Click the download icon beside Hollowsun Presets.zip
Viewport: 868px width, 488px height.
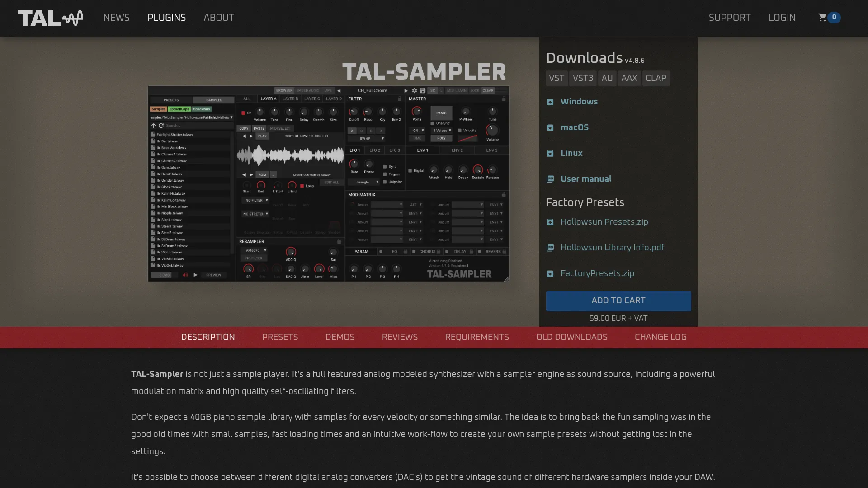(550, 222)
